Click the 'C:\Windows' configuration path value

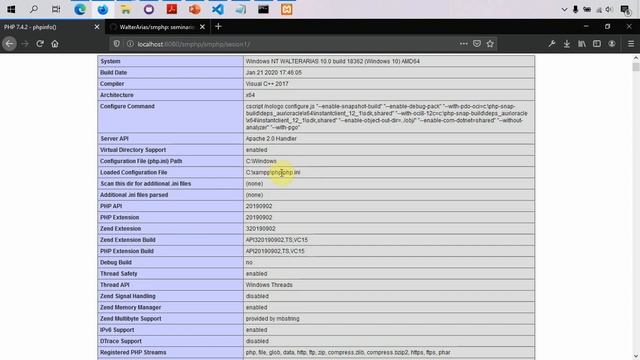pyautogui.click(x=261, y=161)
